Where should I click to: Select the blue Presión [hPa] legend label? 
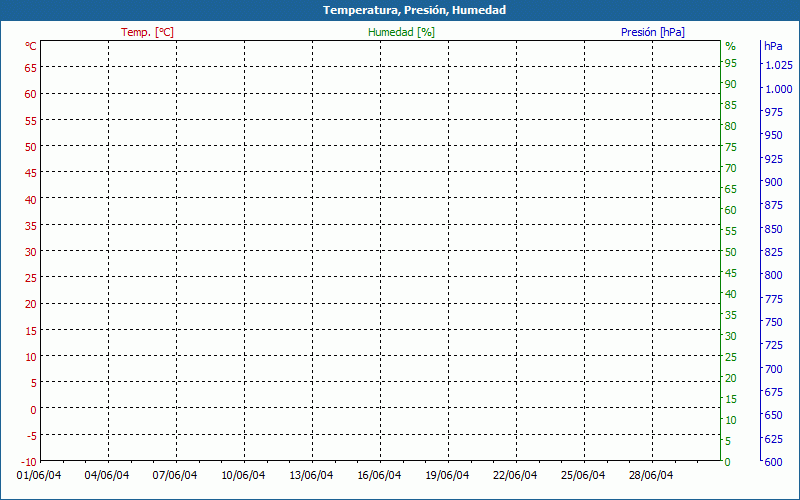[652, 32]
